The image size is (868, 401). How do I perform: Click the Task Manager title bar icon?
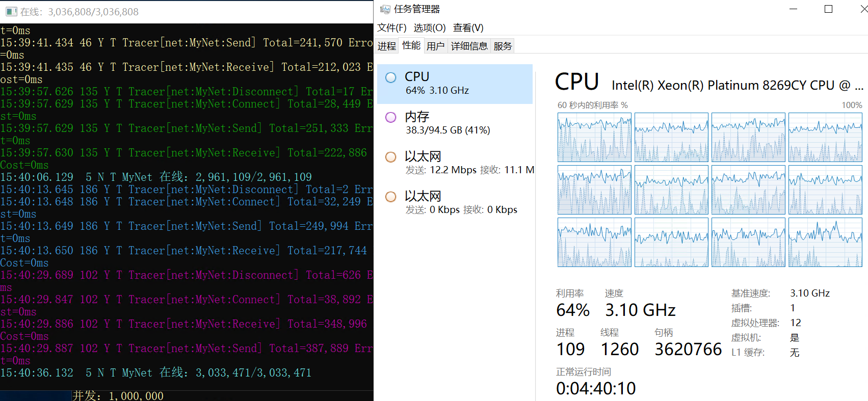(x=385, y=9)
